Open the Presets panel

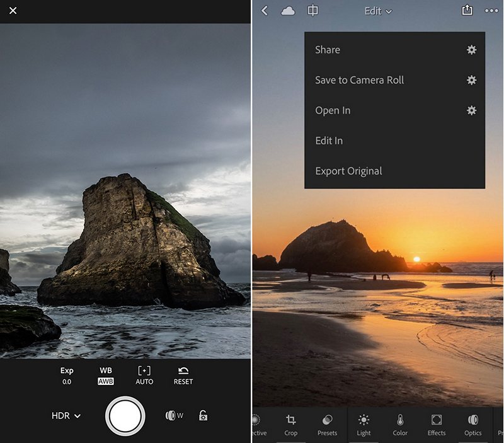point(327,425)
